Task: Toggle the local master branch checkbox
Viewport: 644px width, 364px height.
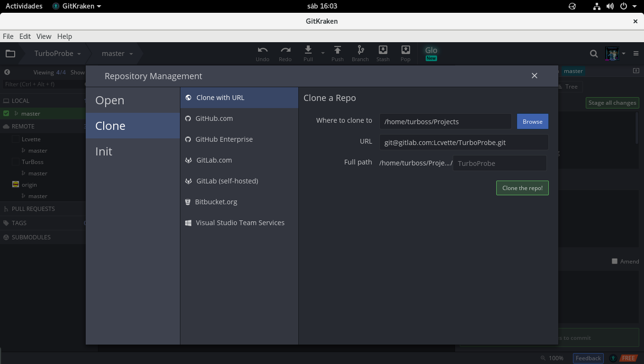Action: (6, 113)
